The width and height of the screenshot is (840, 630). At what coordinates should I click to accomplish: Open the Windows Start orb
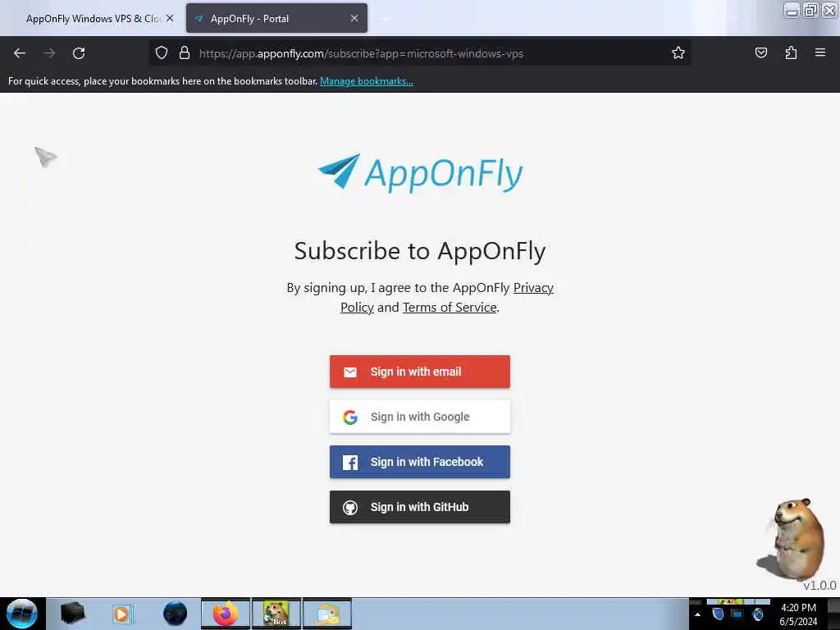[x=22, y=614]
